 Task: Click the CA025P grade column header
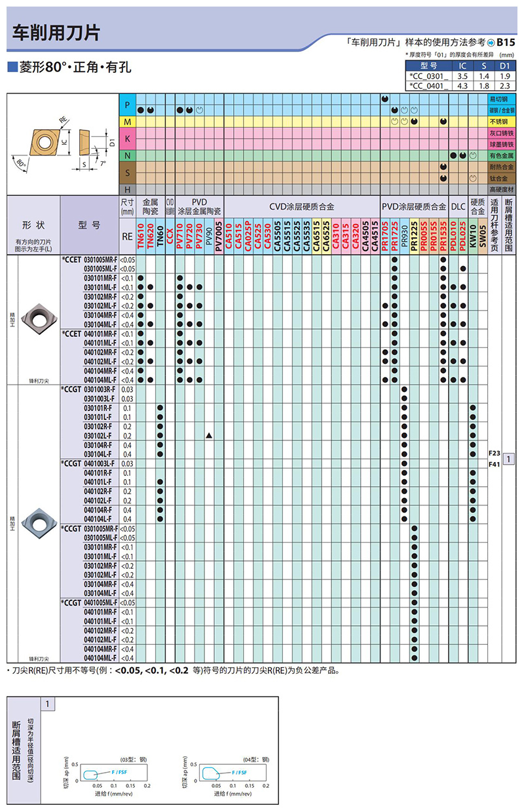click(x=248, y=236)
